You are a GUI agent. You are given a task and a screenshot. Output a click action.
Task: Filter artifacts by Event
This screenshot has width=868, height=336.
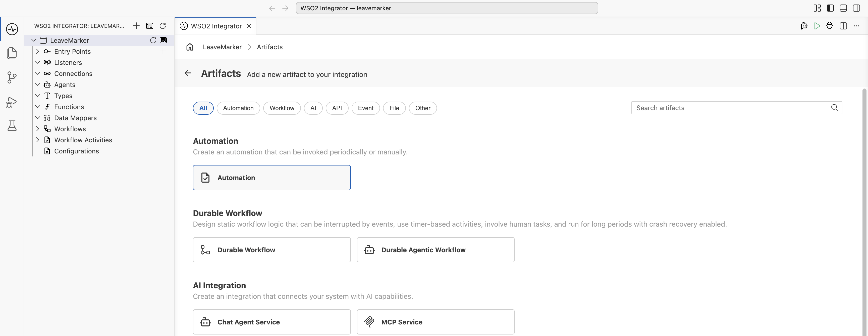pyautogui.click(x=366, y=108)
